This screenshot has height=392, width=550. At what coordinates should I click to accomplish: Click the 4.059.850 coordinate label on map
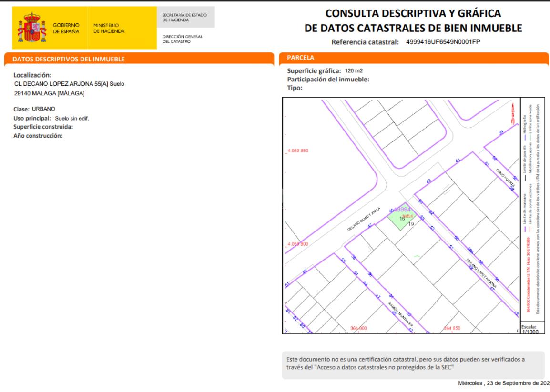pyautogui.click(x=298, y=151)
